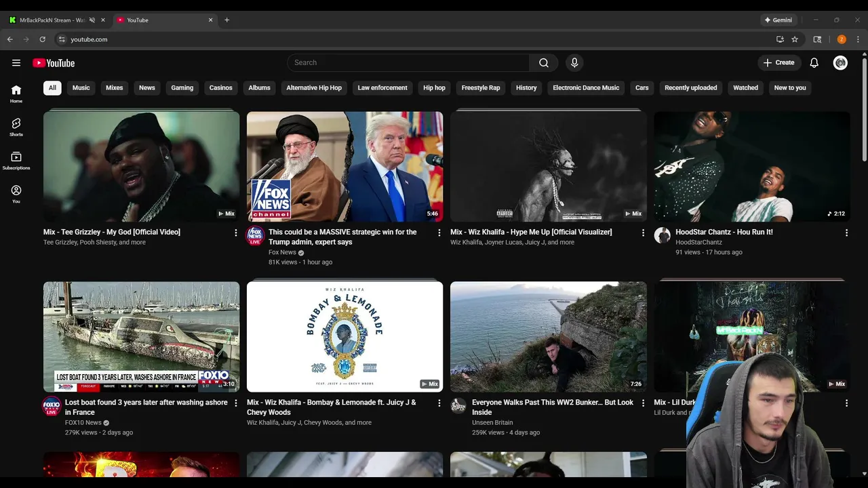Image resolution: width=868 pixels, height=488 pixels.
Task: Select the Freestyle Rap chip
Action: 481,88
